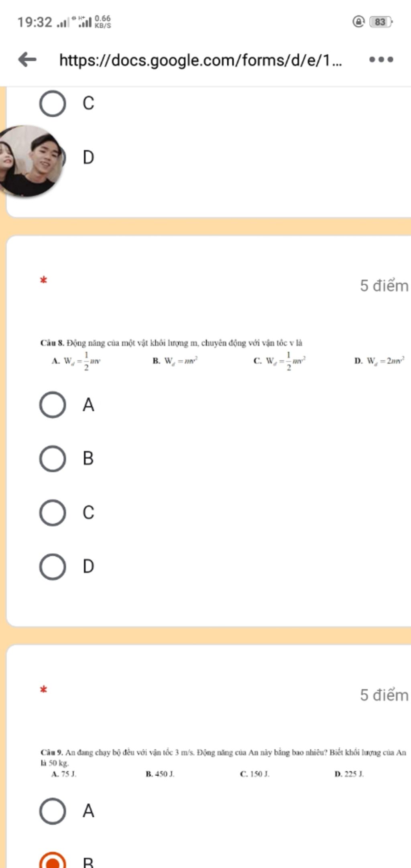This screenshot has width=411, height=868.
Task: Open the three-dot browser menu
Action: tap(381, 60)
